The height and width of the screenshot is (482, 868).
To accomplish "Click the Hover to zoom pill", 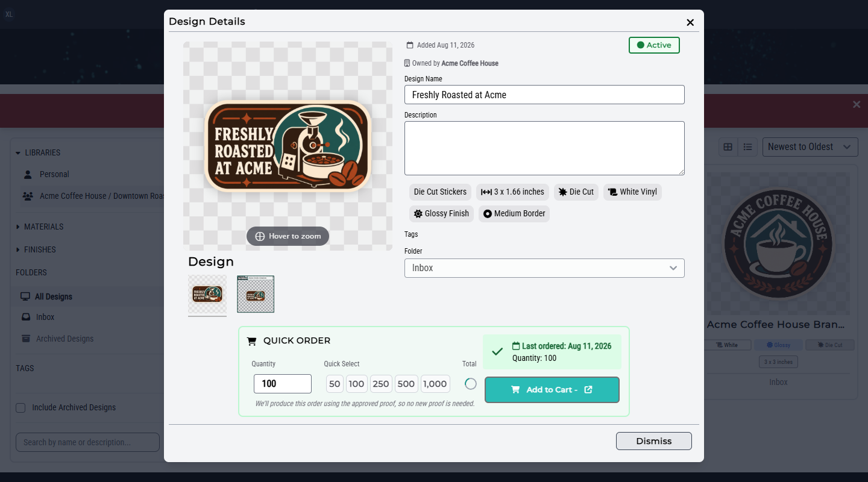I will [288, 236].
